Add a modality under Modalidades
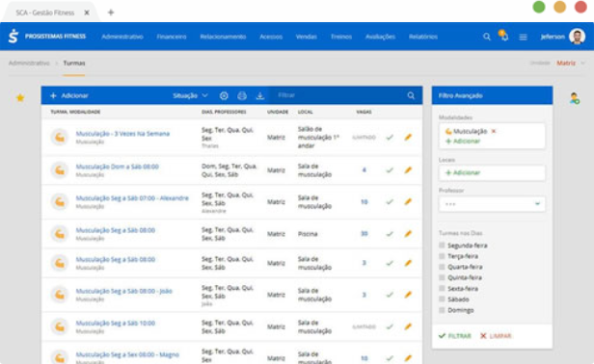Viewport: 594px width, 364px height. click(x=463, y=142)
